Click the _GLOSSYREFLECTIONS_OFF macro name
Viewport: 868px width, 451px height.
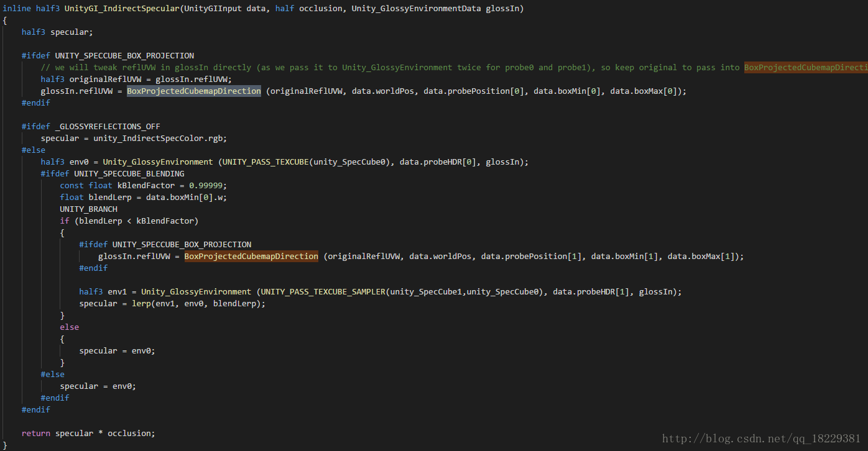(x=108, y=127)
